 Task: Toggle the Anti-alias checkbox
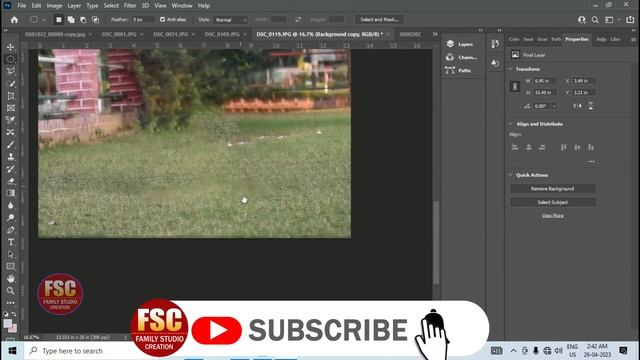click(162, 20)
